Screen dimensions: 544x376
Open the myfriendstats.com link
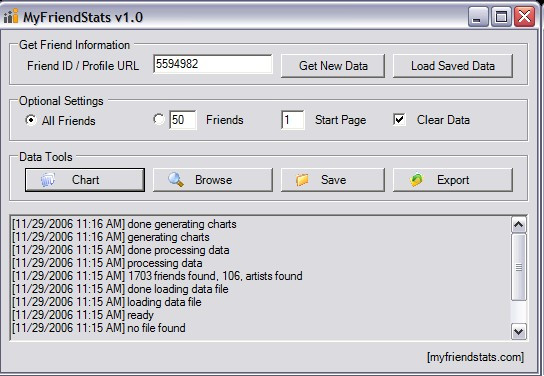tap(475, 357)
